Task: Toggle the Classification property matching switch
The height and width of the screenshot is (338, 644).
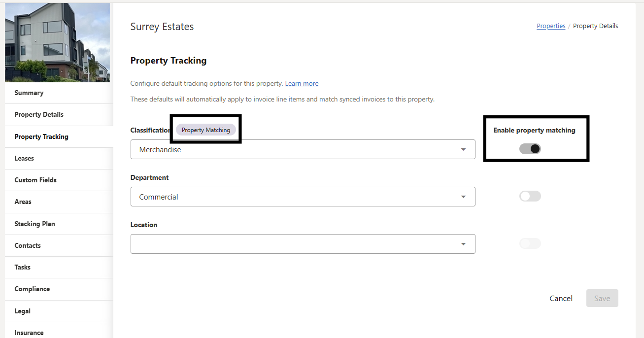Action: (x=530, y=149)
